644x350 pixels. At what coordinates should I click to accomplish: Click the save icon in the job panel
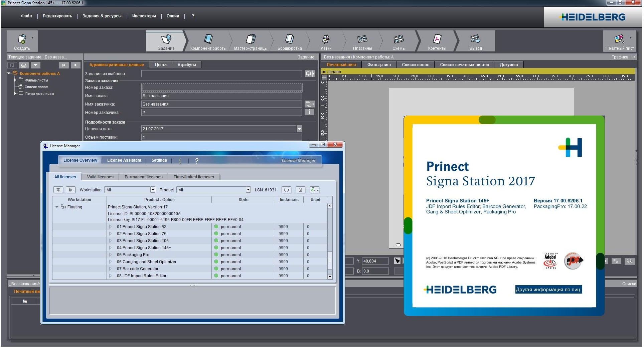[12, 65]
